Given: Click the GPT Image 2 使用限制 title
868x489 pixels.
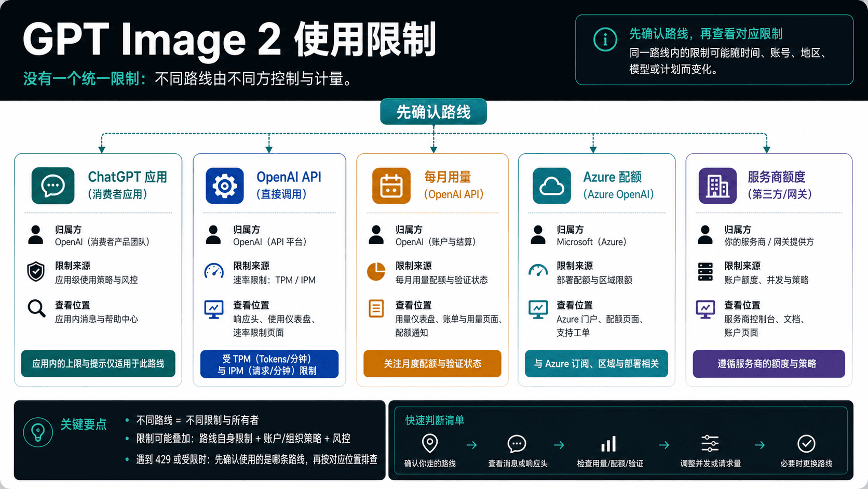Looking at the screenshot, I should click(x=229, y=39).
